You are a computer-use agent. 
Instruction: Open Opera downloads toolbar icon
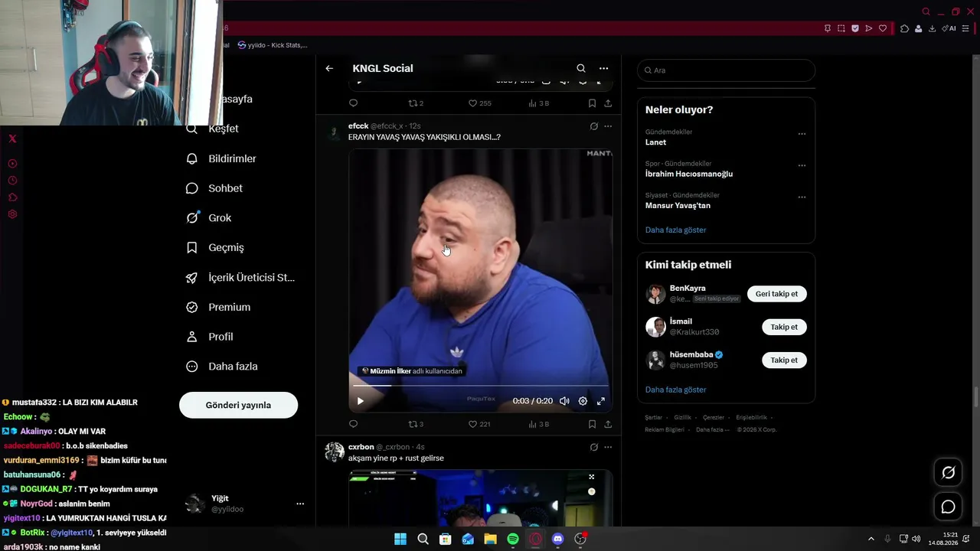[932, 28]
